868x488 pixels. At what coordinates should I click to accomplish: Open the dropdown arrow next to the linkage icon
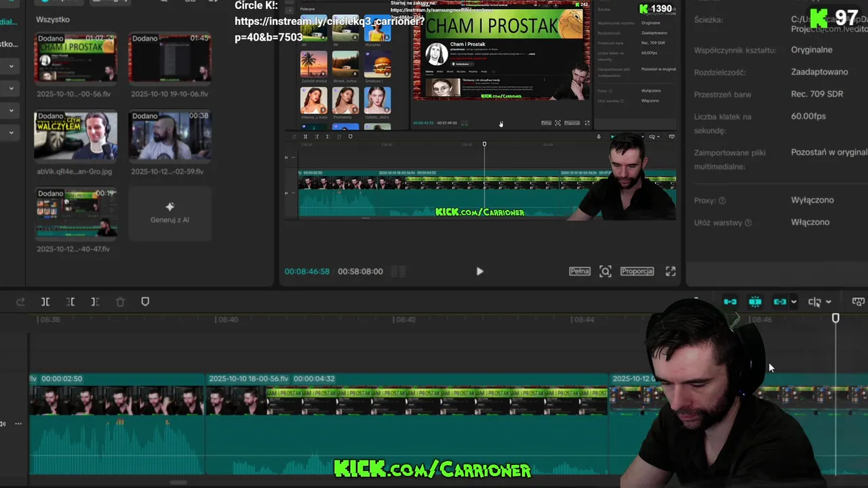point(794,302)
